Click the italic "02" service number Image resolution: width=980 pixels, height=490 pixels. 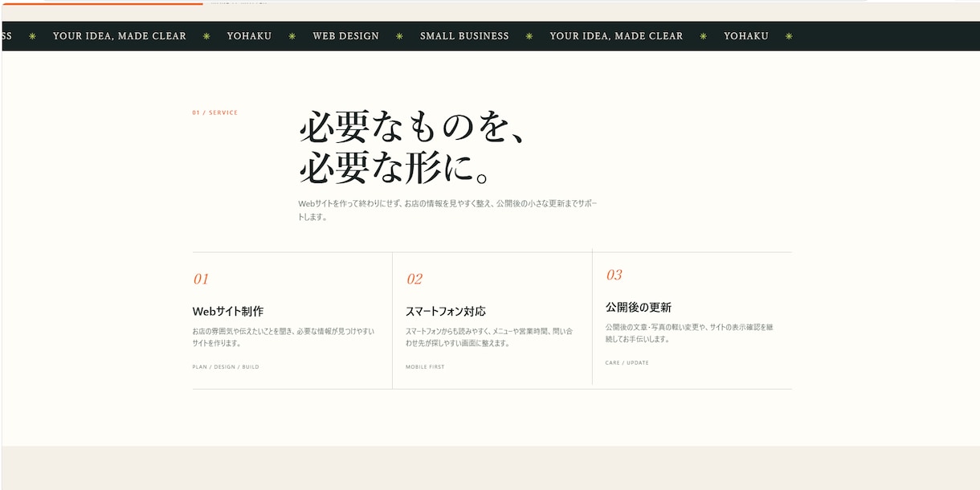tap(414, 279)
